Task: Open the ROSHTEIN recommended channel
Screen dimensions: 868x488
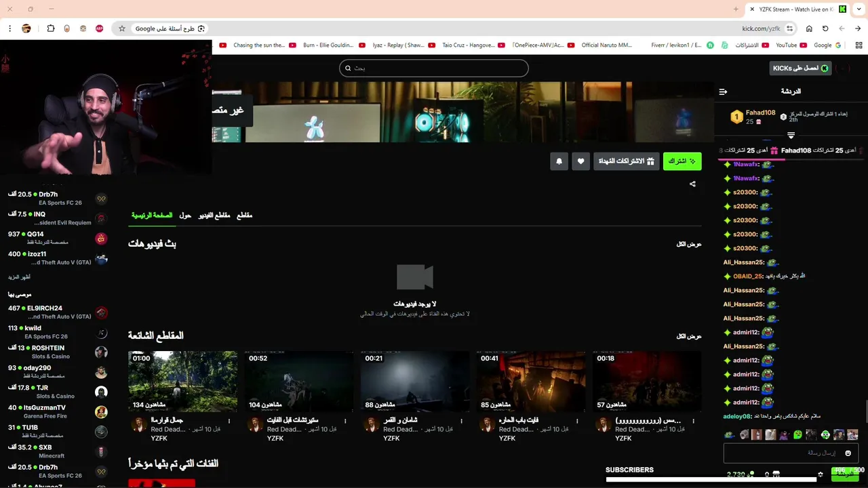Action: tap(58, 352)
